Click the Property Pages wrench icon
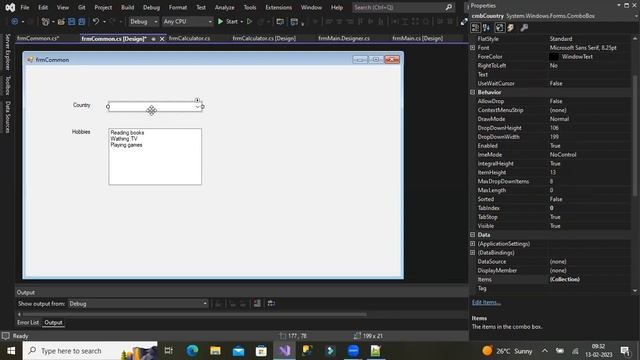 pos(524,27)
